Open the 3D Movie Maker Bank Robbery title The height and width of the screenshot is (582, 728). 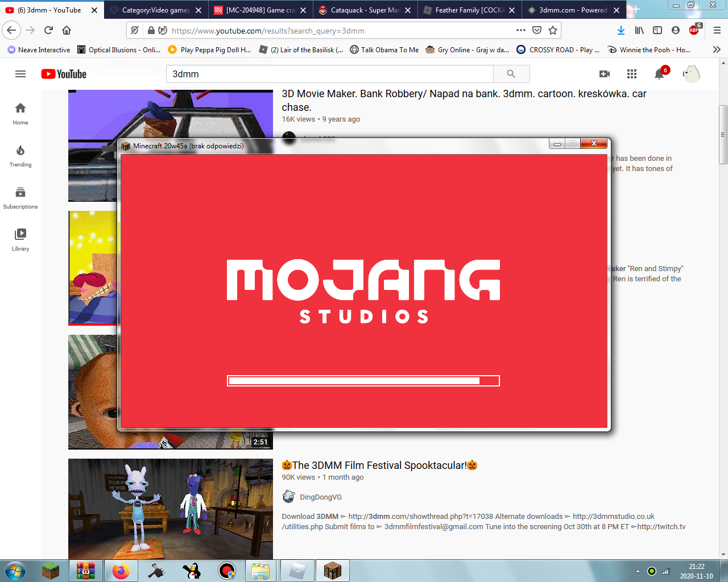point(464,101)
